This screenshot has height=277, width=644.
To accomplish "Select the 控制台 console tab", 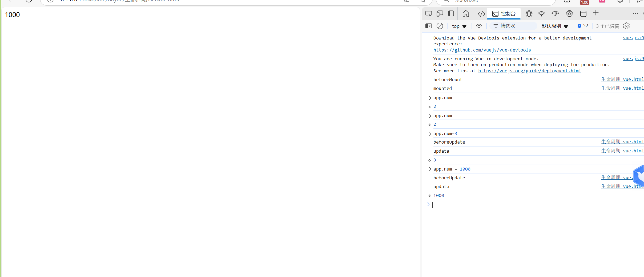I will 504,14.
